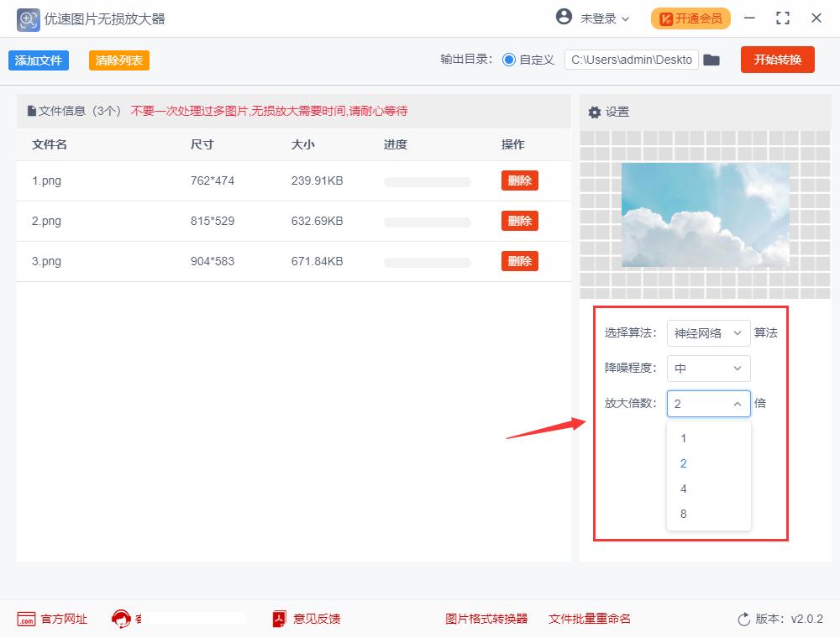Open the 设置 panel via gear icon
This screenshot has height=638, width=840.
[596, 111]
